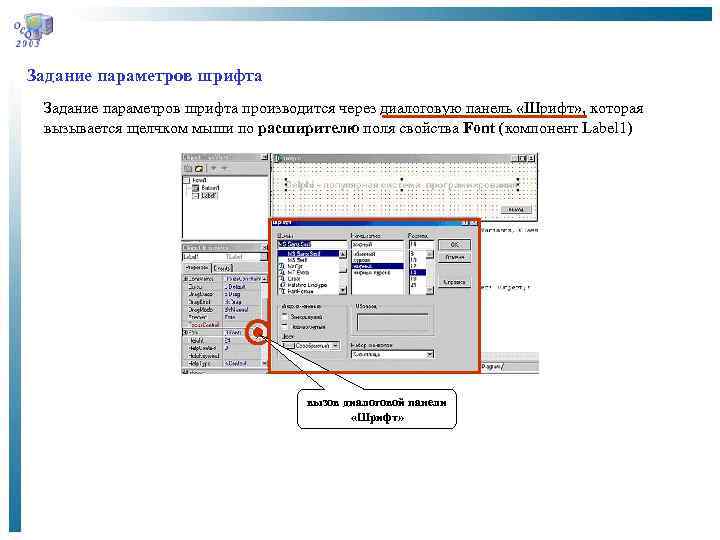Select the Height property value
Screen dimensions: 720x540
(x=228, y=341)
